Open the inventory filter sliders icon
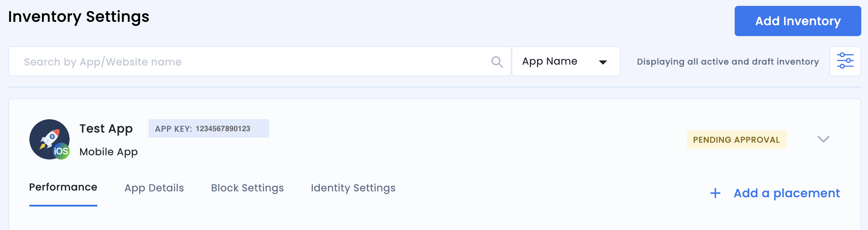Screen dimensions: 868x230 (845, 61)
